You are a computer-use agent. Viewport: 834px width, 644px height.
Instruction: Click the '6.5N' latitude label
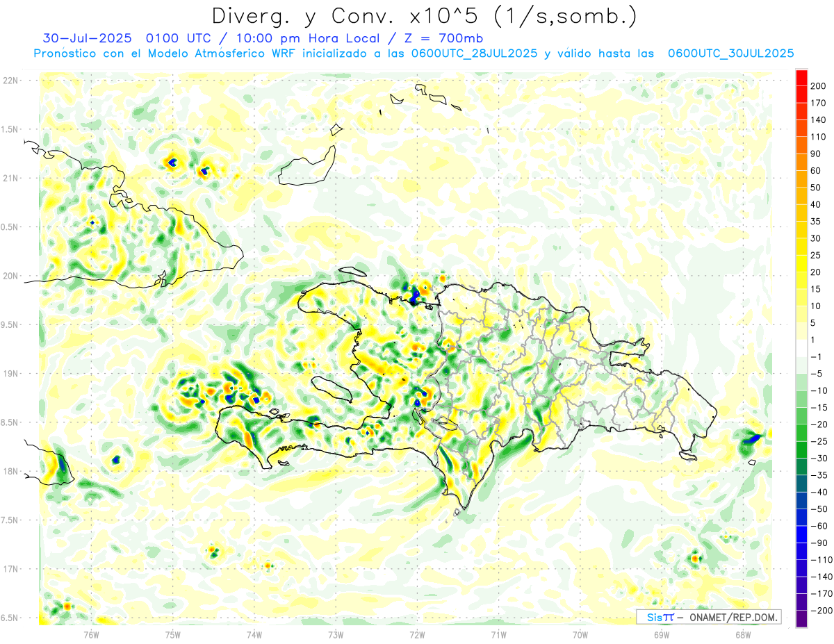[x=10, y=618]
